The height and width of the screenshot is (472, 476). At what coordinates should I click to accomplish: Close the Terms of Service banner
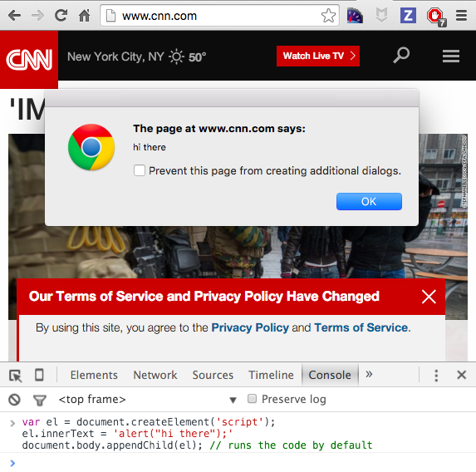[429, 297]
